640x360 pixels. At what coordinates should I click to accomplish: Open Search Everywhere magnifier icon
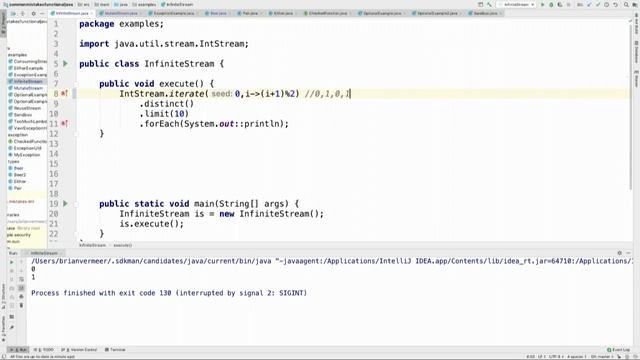tap(626, 4)
